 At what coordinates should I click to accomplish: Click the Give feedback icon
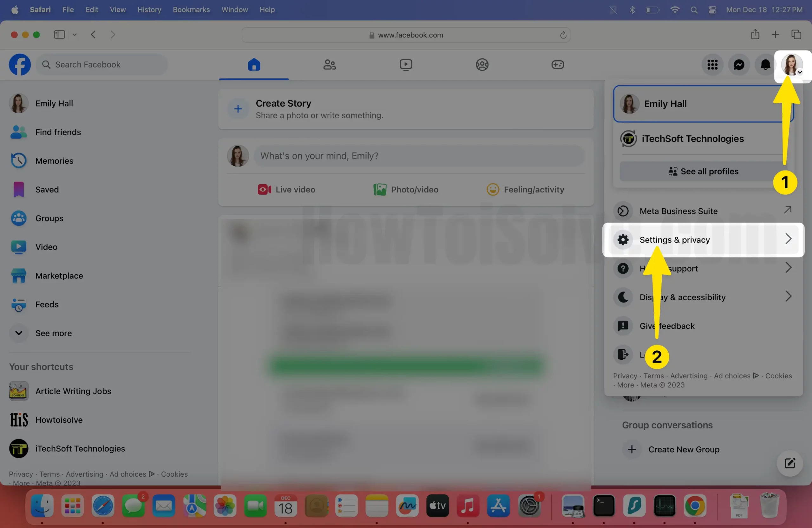(623, 326)
